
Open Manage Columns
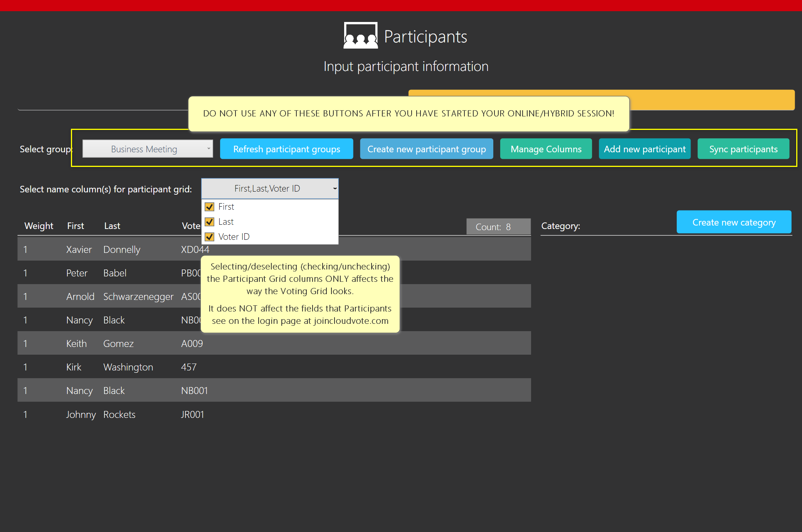546,149
